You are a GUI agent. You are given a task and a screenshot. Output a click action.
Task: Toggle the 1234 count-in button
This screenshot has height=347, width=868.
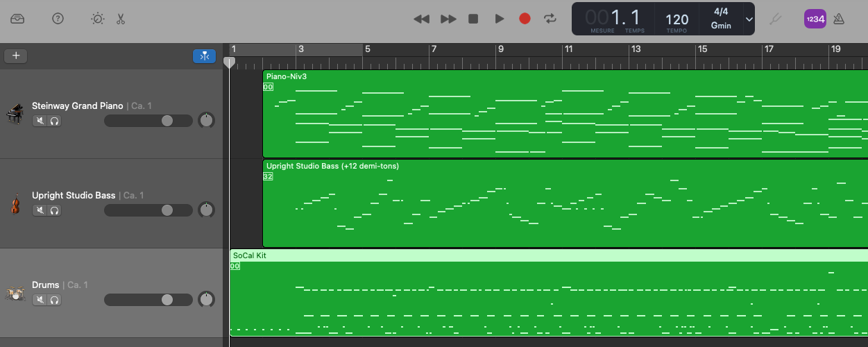coord(815,19)
